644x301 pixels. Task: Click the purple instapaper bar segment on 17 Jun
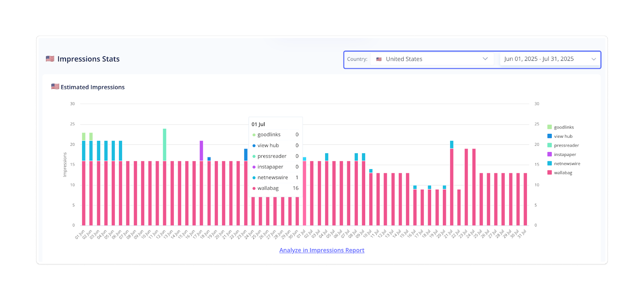pos(201,151)
